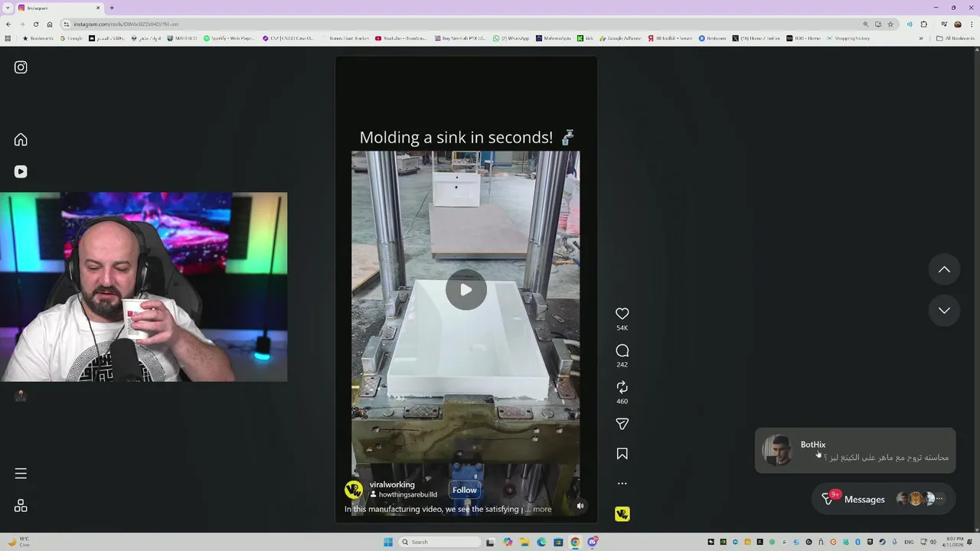Open a new browser tab
Image resolution: width=980 pixels, height=551 pixels.
[x=112, y=8]
